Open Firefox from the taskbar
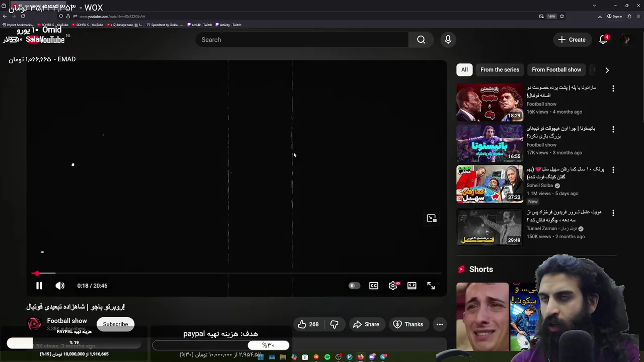Viewport: 644px width, 362px height. pyautogui.click(x=361, y=357)
